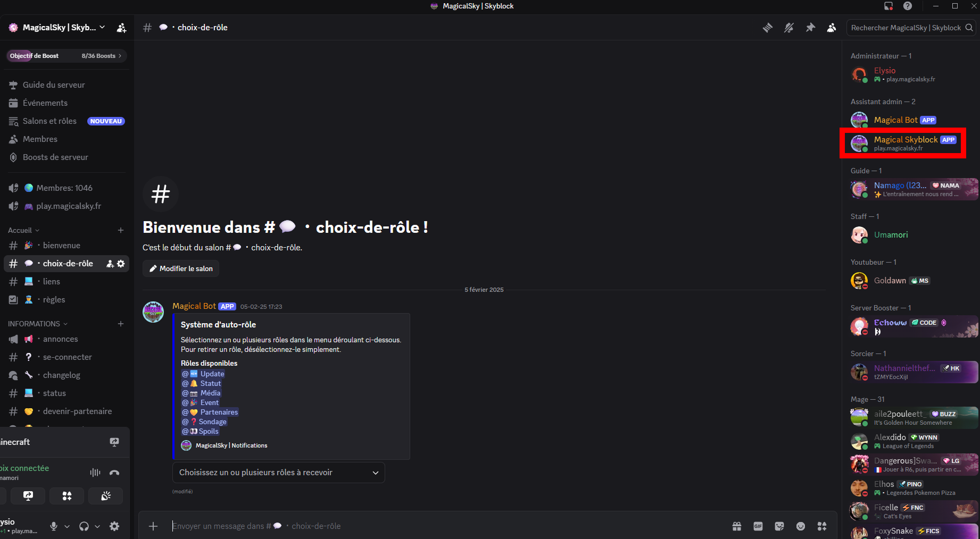The height and width of the screenshot is (539, 980).
Task: Share your screen button in voice panel
Action: [x=28, y=496]
